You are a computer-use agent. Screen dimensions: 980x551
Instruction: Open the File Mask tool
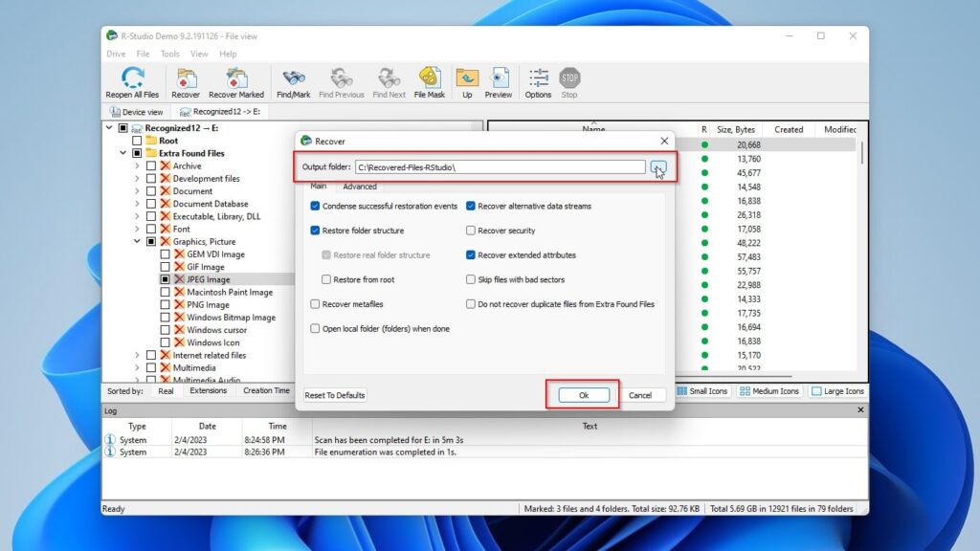coord(430,78)
